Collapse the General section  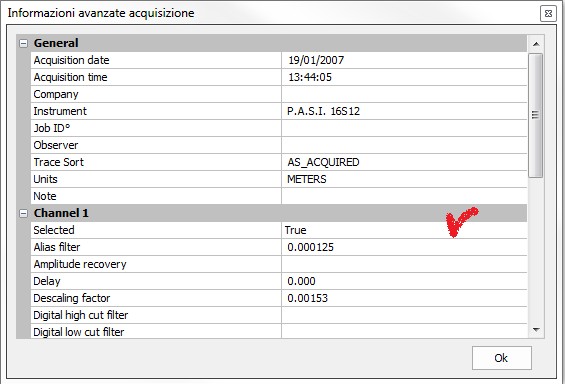(x=23, y=44)
